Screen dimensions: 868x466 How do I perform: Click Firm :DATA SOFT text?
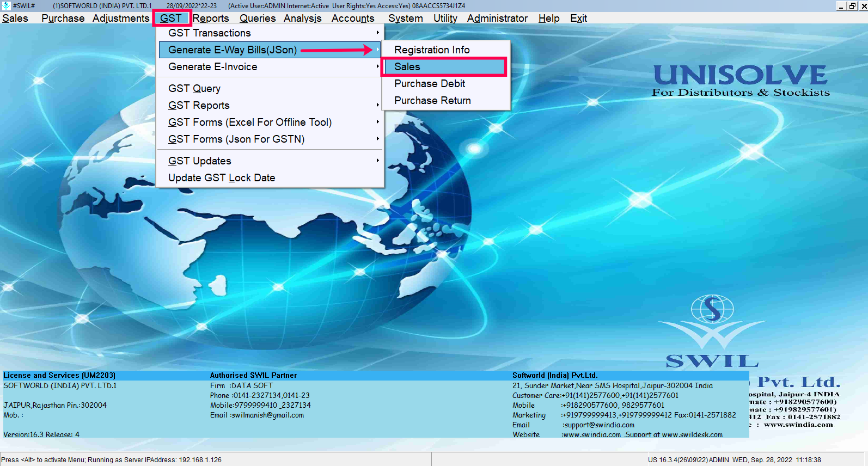[x=242, y=385]
